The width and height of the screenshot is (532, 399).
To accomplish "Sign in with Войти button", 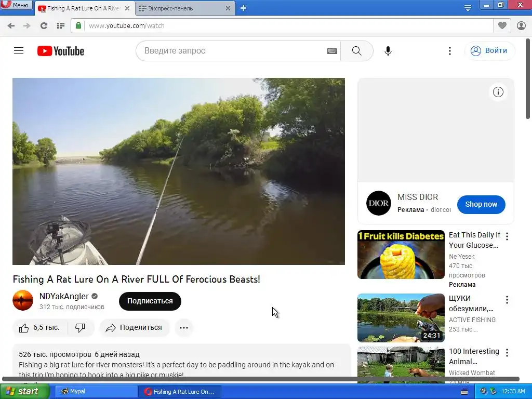I will tap(489, 51).
